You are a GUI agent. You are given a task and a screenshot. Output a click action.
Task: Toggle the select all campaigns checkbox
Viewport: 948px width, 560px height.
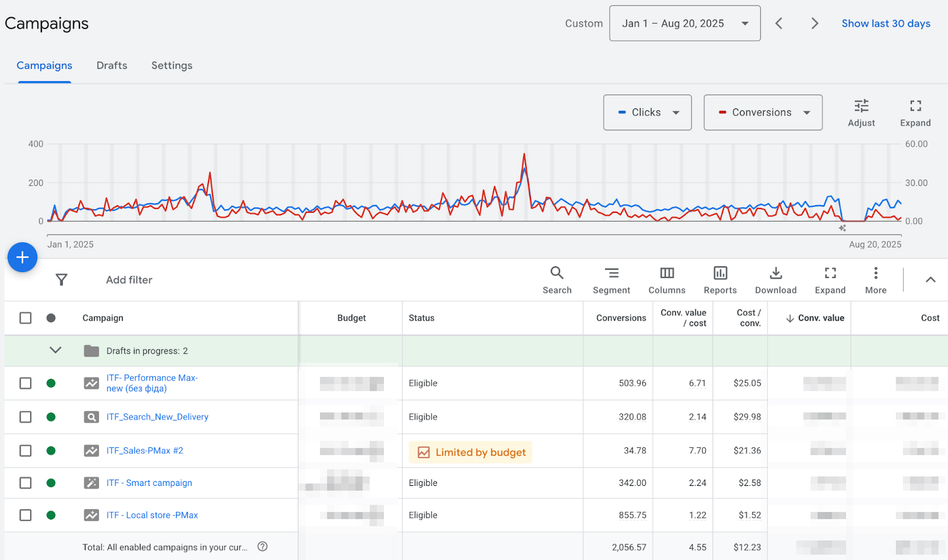click(25, 318)
